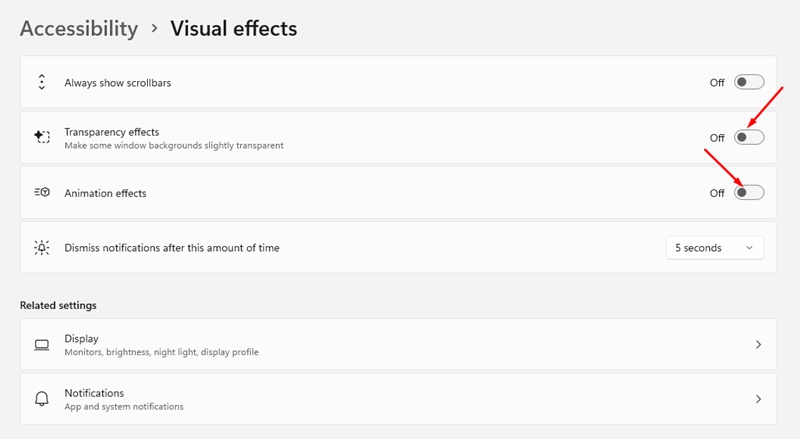
Task: Click the notification timer sun-like icon
Action: point(42,247)
